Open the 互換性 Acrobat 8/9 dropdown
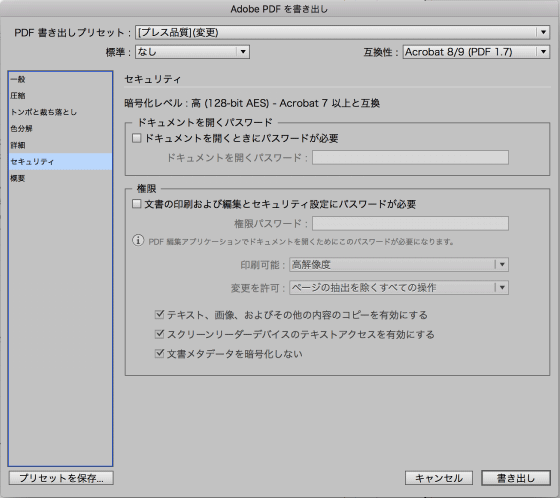This screenshot has width=560, height=498. pos(476,52)
